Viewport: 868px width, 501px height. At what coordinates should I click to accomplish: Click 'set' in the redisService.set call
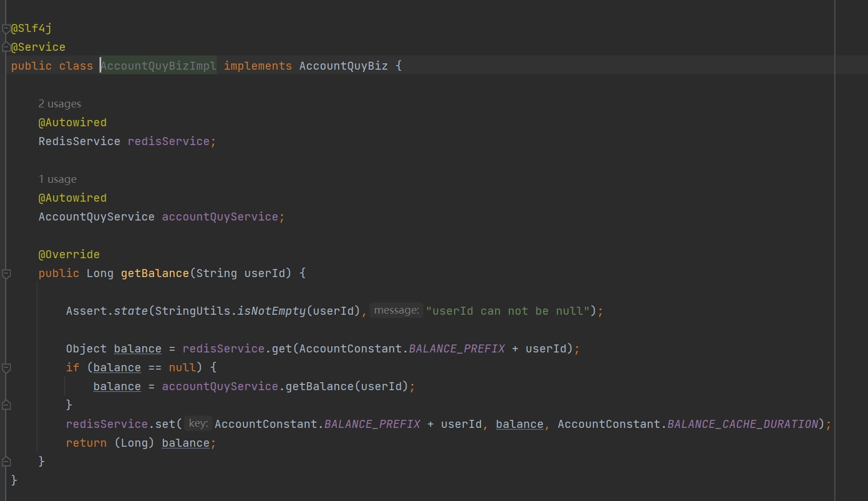click(165, 424)
